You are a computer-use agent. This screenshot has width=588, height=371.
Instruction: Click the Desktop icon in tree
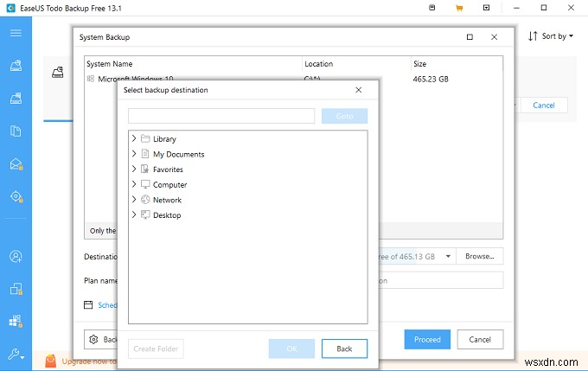point(145,215)
